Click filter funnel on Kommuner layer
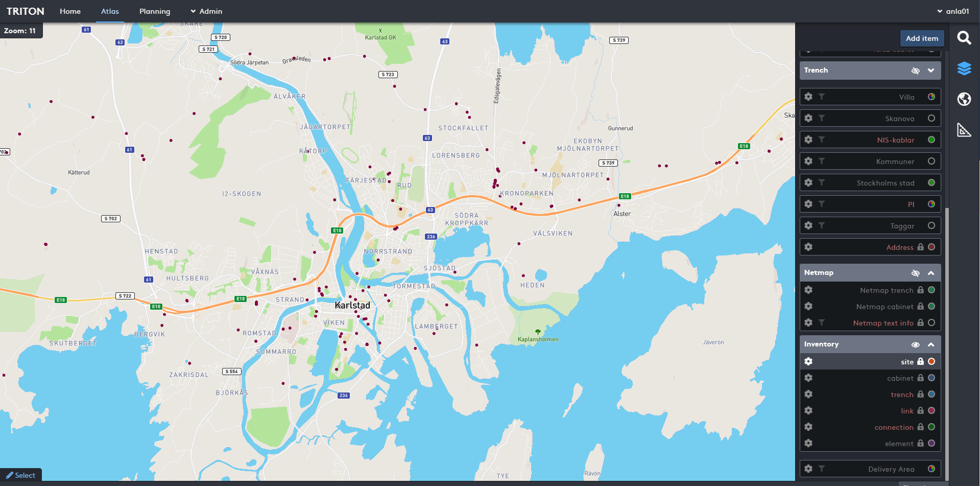 [821, 161]
